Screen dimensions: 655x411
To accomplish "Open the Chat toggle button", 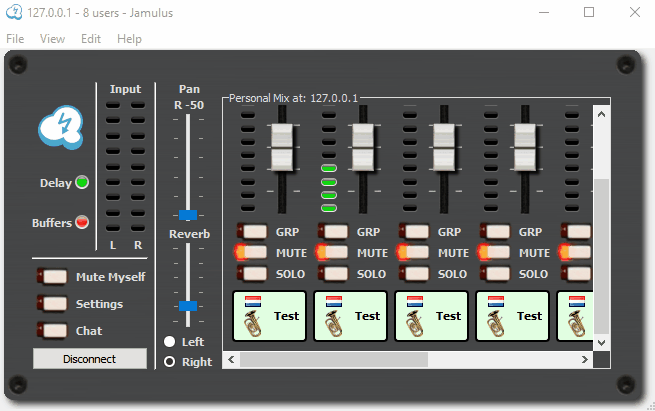I will pos(52,330).
